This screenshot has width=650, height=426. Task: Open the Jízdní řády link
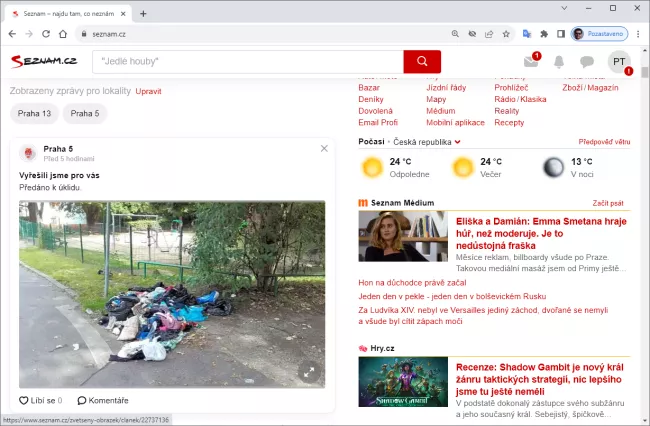[446, 88]
